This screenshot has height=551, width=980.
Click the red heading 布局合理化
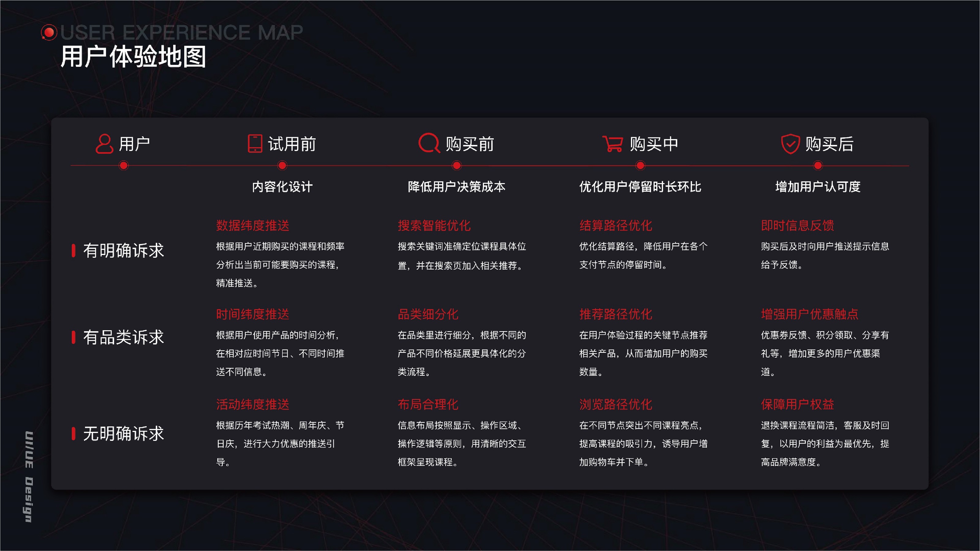428,404
